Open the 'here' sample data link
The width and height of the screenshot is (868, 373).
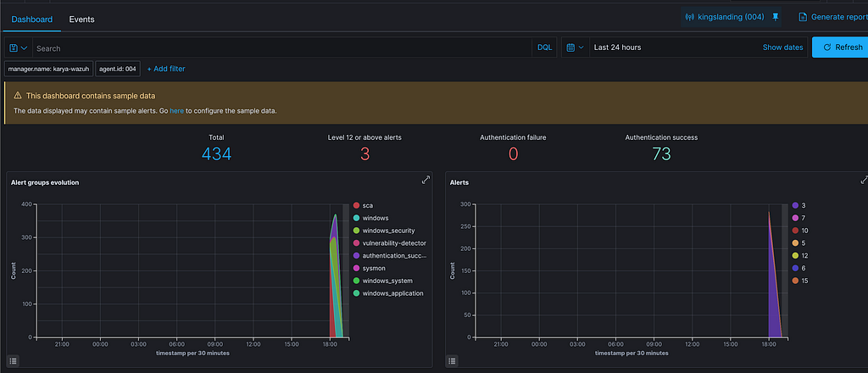click(x=176, y=111)
